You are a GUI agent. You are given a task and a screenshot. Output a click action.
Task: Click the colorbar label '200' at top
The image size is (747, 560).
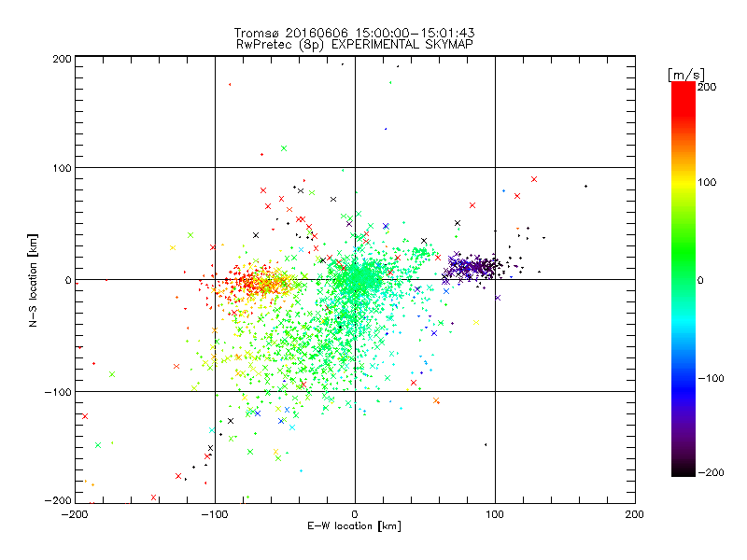[707, 87]
